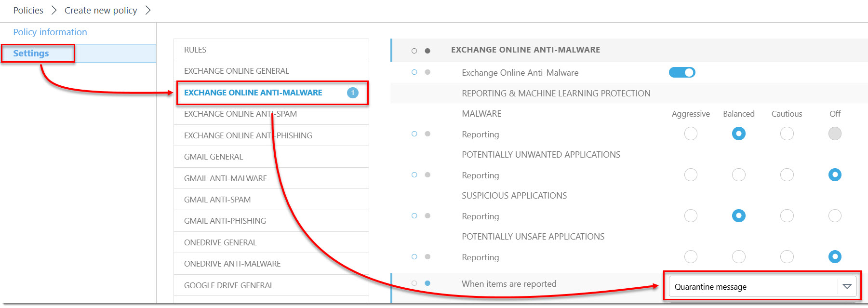The image size is (868, 308).
Task: Select GMAIL GENERAL category
Action: pyautogui.click(x=271, y=157)
